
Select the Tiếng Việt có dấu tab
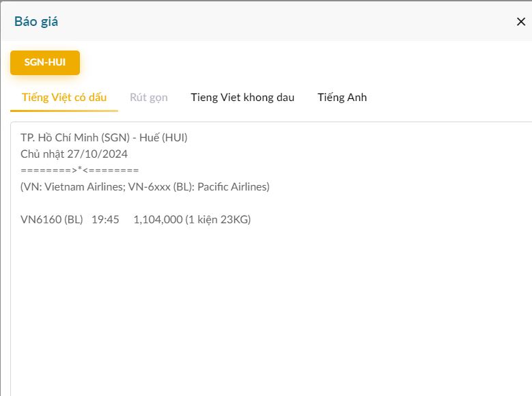point(64,97)
